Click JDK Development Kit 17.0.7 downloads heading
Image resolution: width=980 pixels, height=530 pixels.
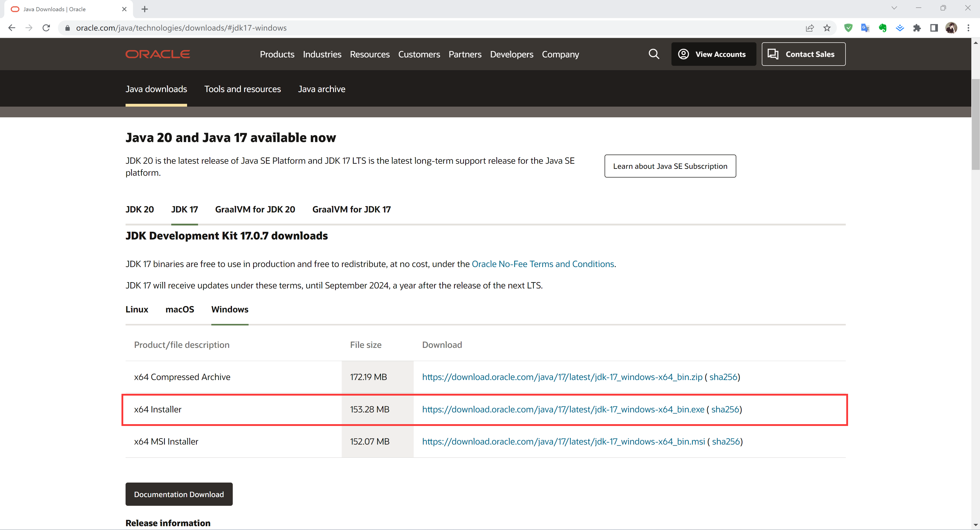[226, 236]
